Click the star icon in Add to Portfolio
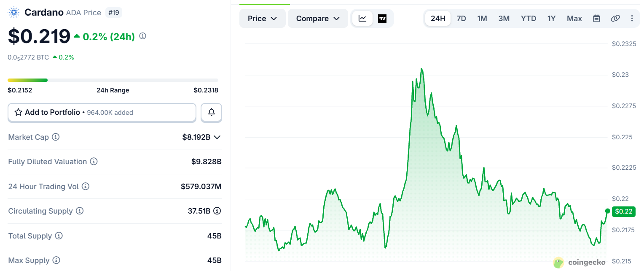This screenshot has height=271, width=644. [x=19, y=112]
